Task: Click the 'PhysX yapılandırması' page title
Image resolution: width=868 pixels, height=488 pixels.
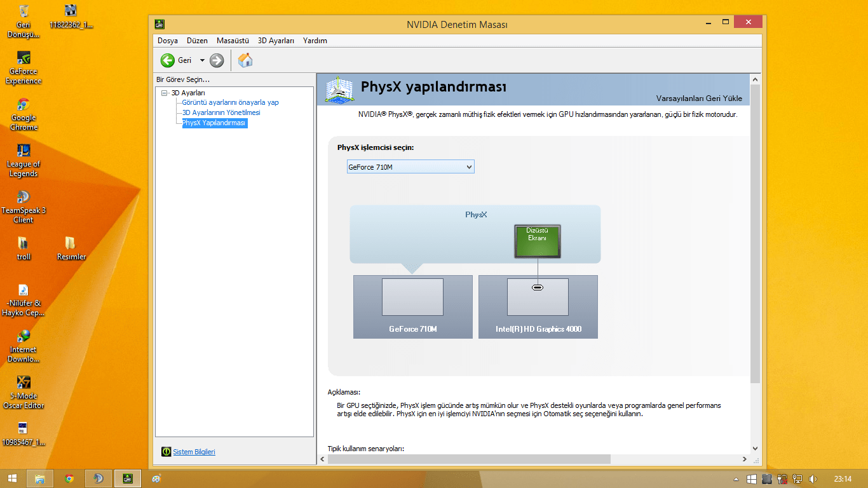Action: [434, 86]
